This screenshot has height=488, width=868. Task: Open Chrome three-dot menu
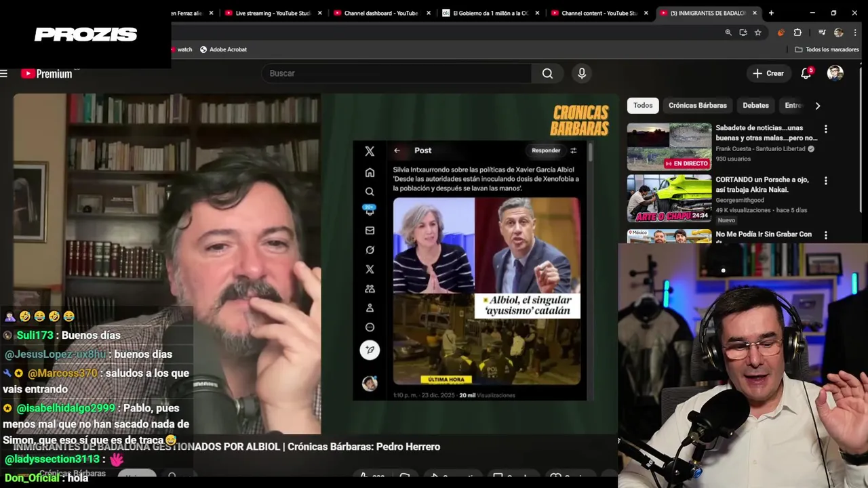click(856, 33)
